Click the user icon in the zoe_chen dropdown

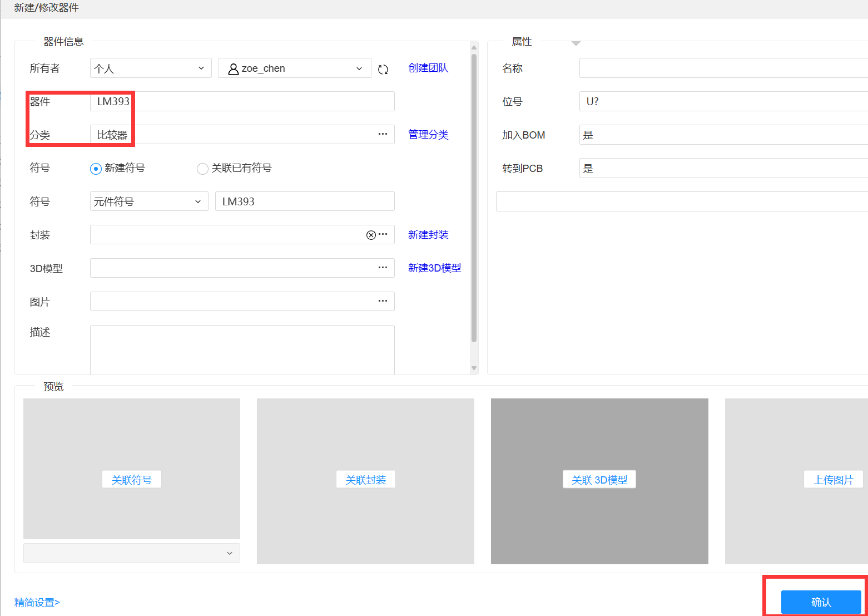[x=234, y=68]
